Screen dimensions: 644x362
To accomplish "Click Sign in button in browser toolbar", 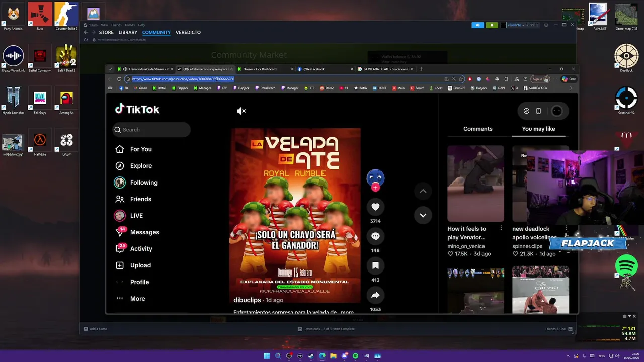I will (x=539, y=79).
